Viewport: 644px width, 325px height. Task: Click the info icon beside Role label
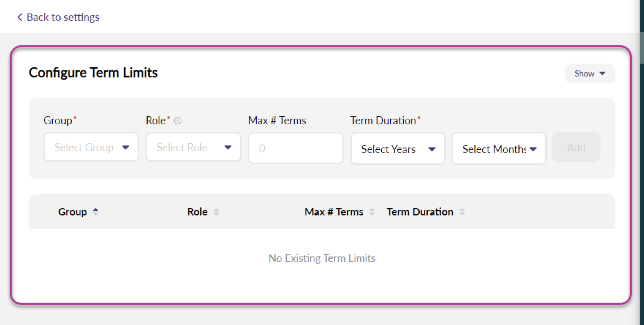click(x=178, y=121)
